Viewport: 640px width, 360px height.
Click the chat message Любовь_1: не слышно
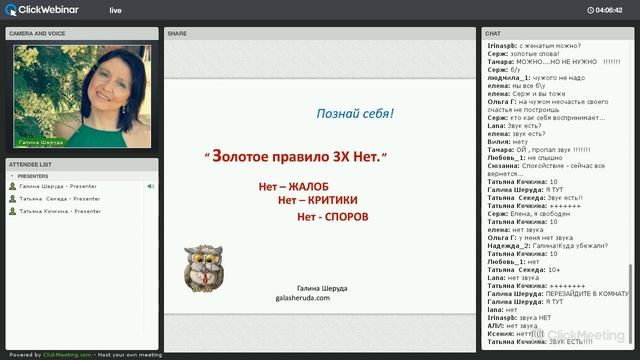click(x=525, y=158)
